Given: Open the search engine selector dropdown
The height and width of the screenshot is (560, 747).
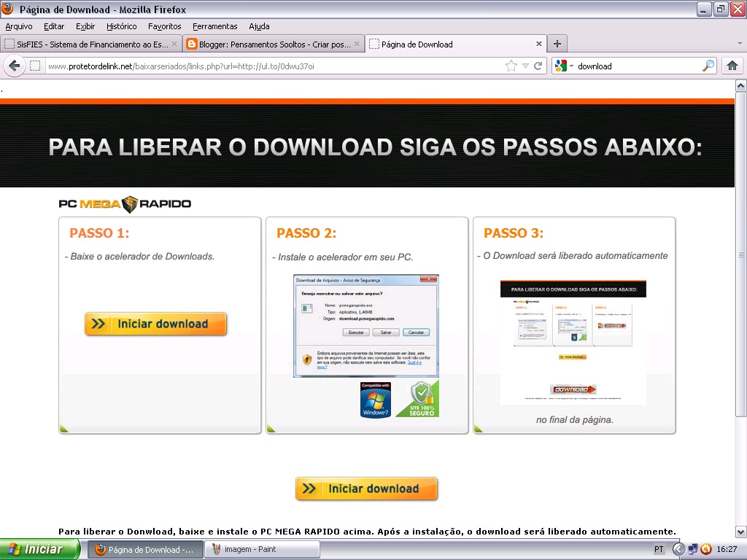Looking at the screenshot, I should (565, 66).
